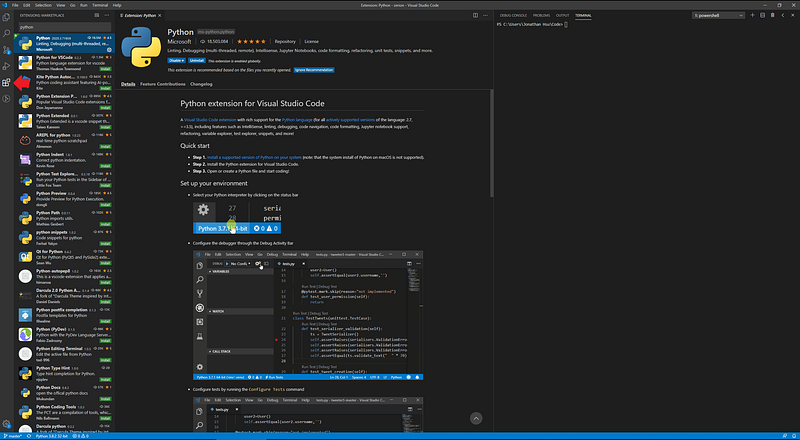Image resolution: width=800 pixels, height=440 pixels.
Task: Click the terminal panel chevron icon
Action: click(783, 15)
